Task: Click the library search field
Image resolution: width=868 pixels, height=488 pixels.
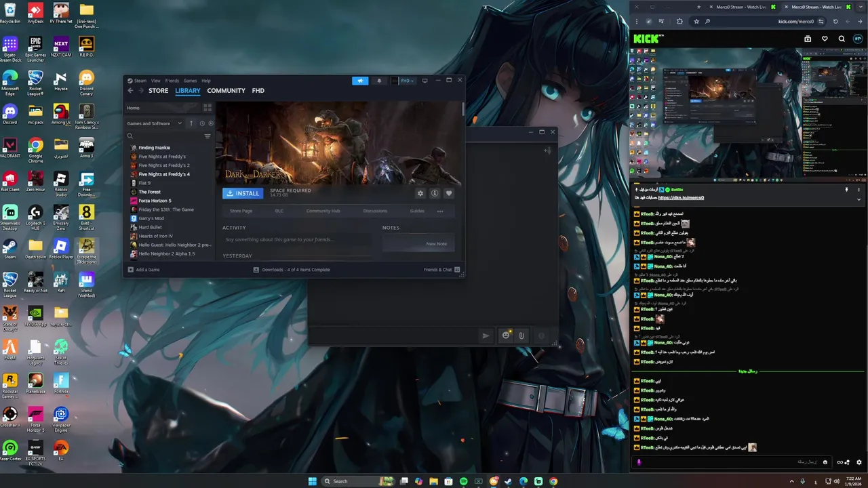Action: [165, 136]
